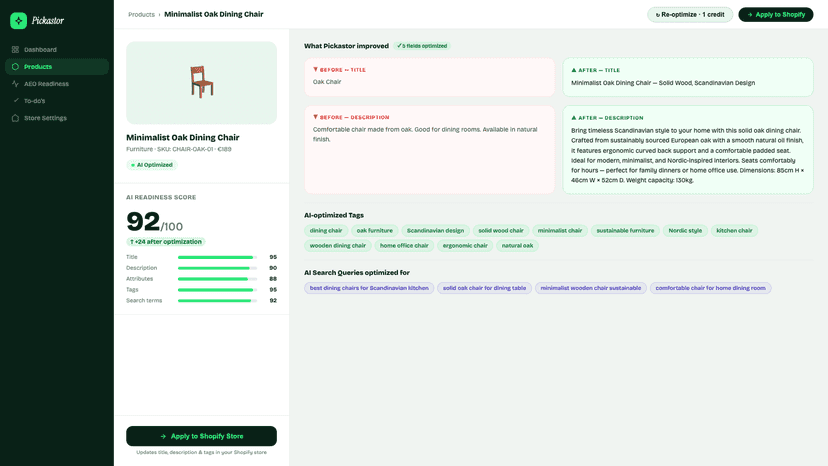Screen dimensions: 828x466
Task: Click the Dashboard grid icon in sidebar
Action: tap(15, 50)
